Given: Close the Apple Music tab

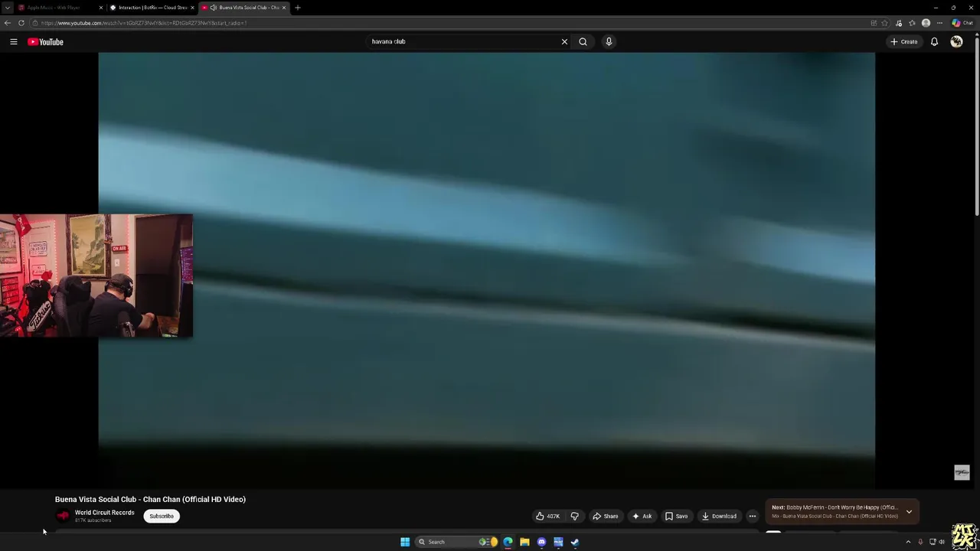Looking at the screenshot, I should tap(100, 8).
